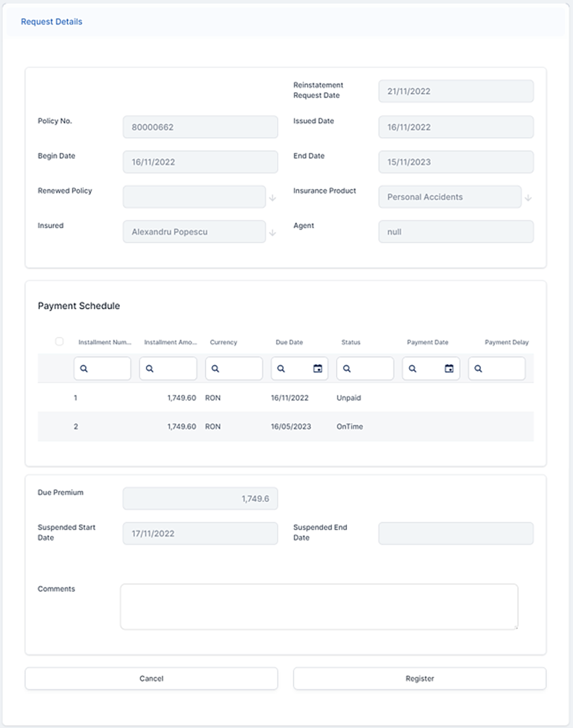The width and height of the screenshot is (573, 728).
Task: Select installment row 1 with Unpaid status
Action: point(286,398)
